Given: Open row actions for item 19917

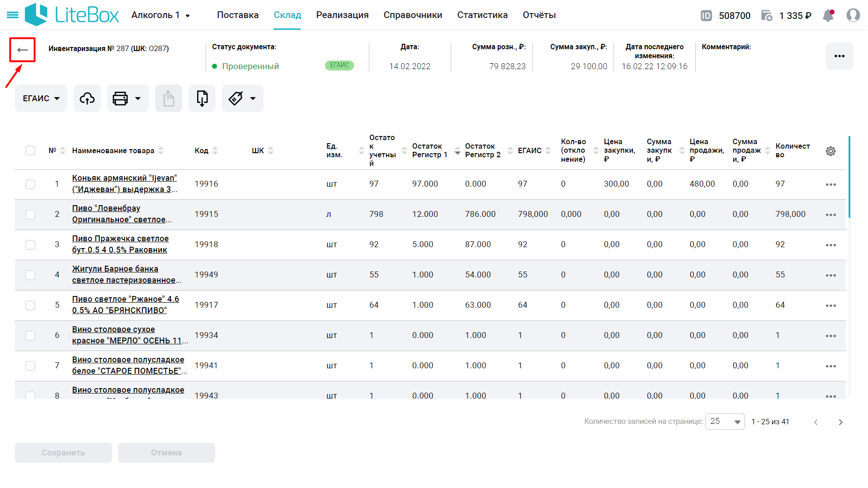Looking at the screenshot, I should pyautogui.click(x=831, y=305).
